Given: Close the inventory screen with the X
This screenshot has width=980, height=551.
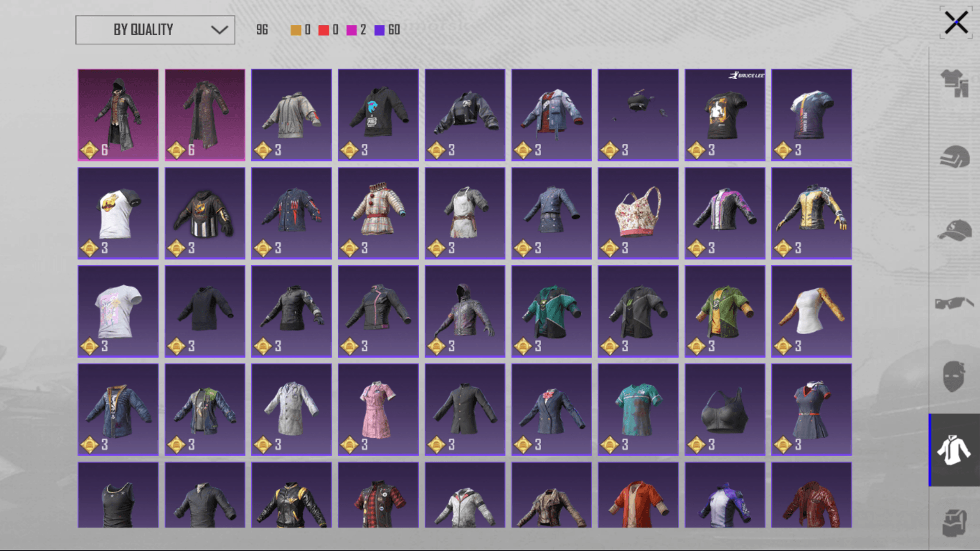Looking at the screenshot, I should [956, 23].
